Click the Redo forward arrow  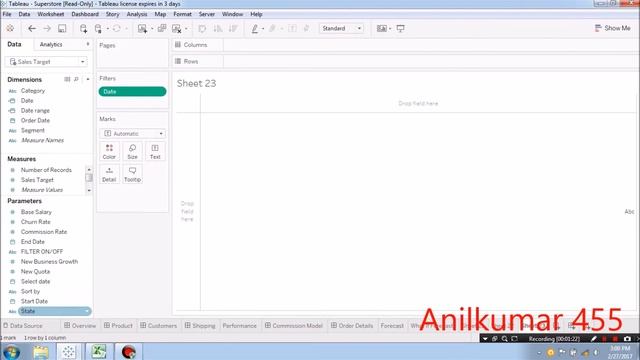coord(47,28)
